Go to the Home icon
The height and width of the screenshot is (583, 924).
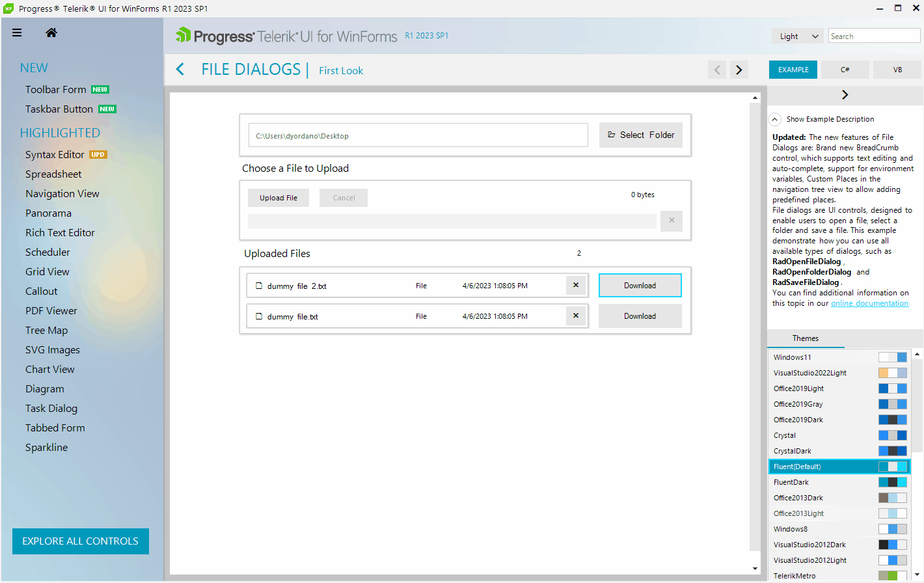[51, 33]
